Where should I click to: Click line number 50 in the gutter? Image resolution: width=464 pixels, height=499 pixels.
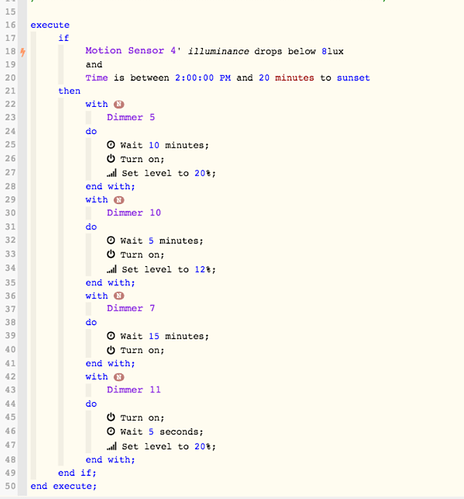pos(10,486)
